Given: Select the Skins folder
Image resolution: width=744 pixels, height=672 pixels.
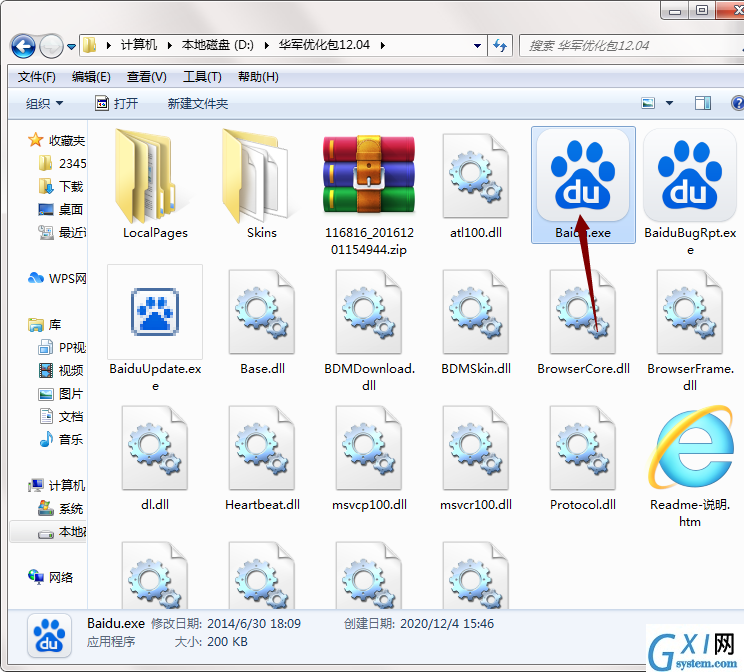Looking at the screenshot, I should (261, 184).
